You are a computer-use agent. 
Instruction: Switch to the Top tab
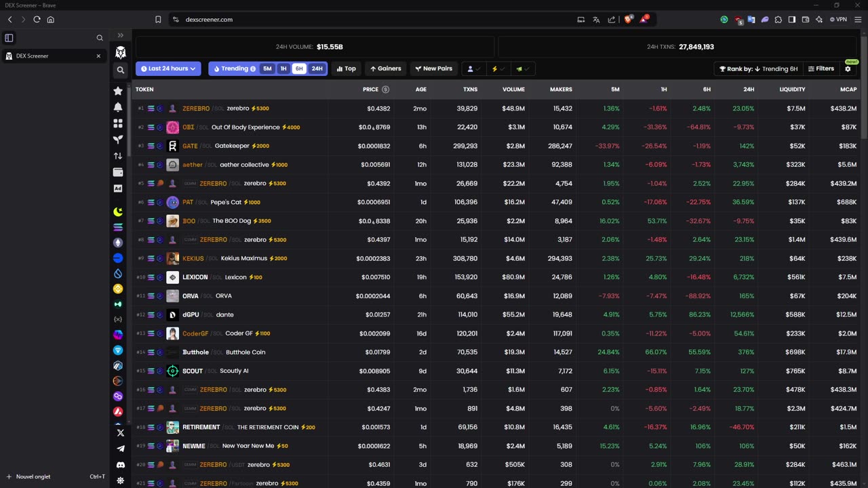point(347,68)
